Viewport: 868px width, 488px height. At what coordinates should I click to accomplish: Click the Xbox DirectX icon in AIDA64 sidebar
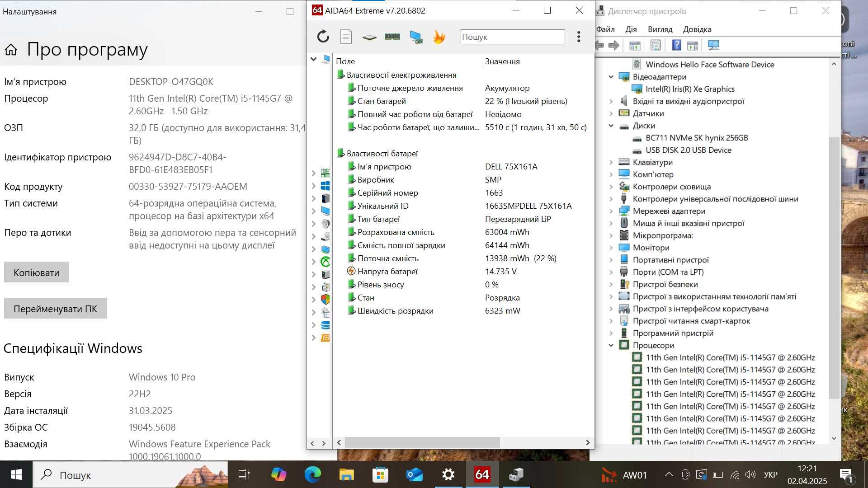pos(325,262)
